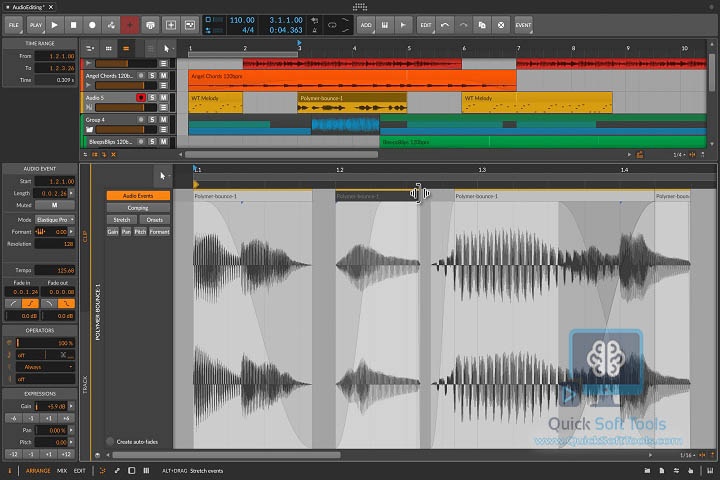720x480 pixels.
Task: Mute the Angel Chords track
Action: 163,75
